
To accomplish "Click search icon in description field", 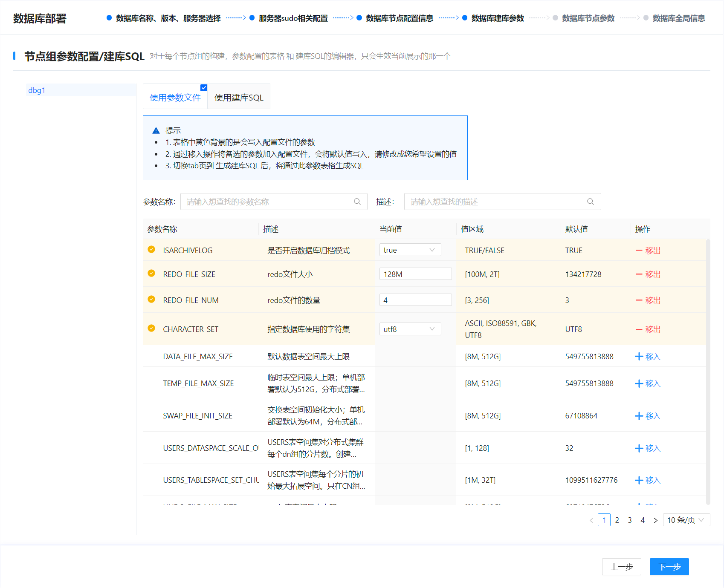I will (591, 202).
